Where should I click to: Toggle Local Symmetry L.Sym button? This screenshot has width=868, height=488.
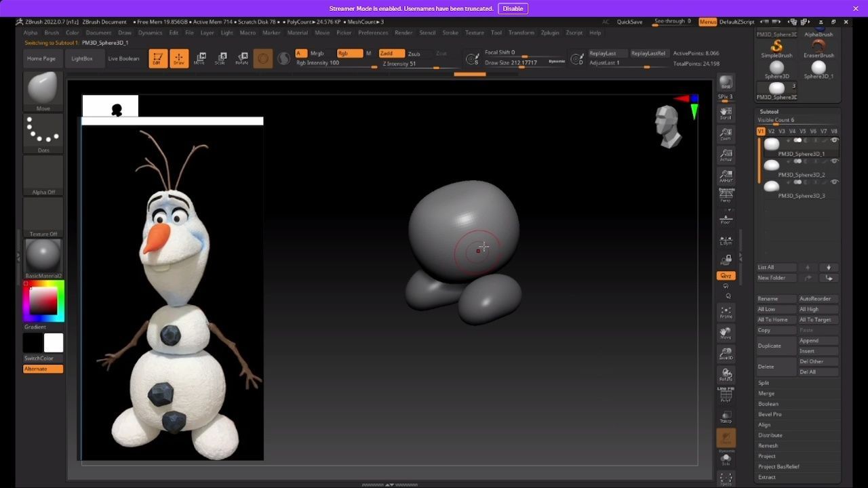(x=726, y=240)
